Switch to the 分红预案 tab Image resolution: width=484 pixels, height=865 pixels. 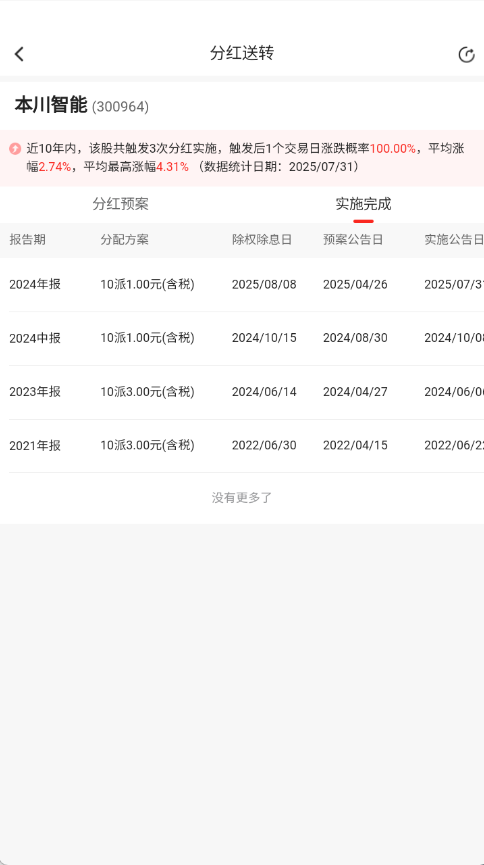coord(120,204)
